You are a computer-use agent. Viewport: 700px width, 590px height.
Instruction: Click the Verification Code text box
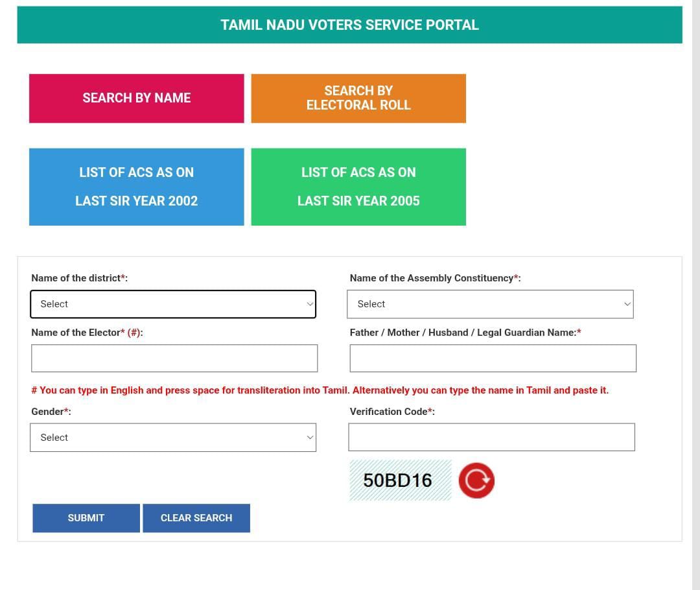point(491,438)
